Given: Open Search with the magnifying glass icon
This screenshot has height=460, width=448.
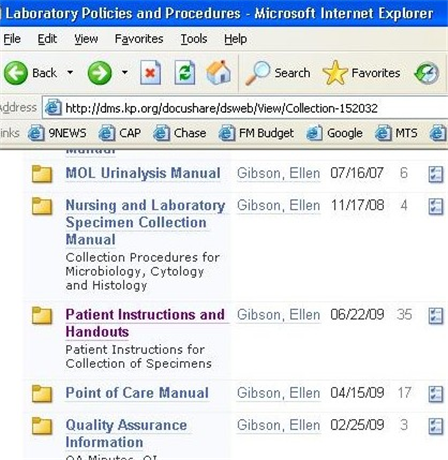Looking at the screenshot, I should [x=257, y=73].
